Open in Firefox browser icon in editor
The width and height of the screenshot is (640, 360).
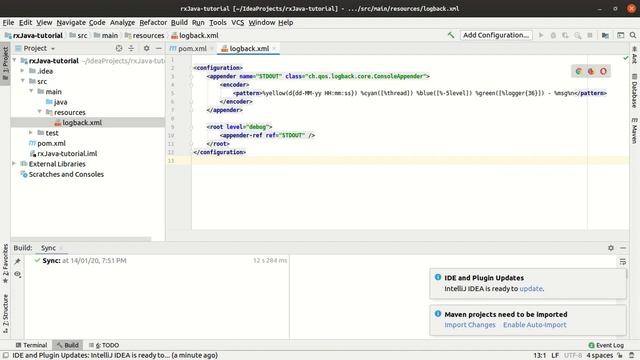[x=591, y=71]
